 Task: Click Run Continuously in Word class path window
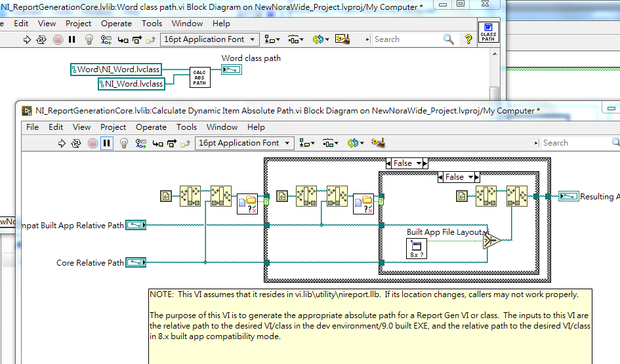[41, 39]
